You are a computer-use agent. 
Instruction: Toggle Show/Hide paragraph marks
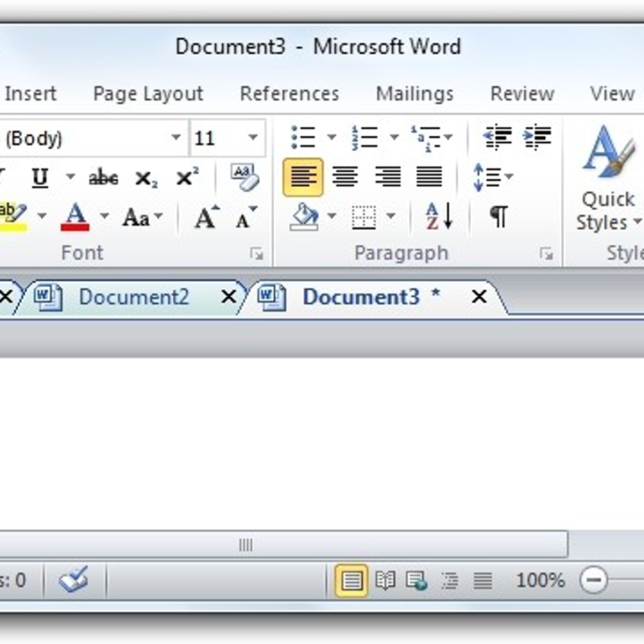[499, 217]
